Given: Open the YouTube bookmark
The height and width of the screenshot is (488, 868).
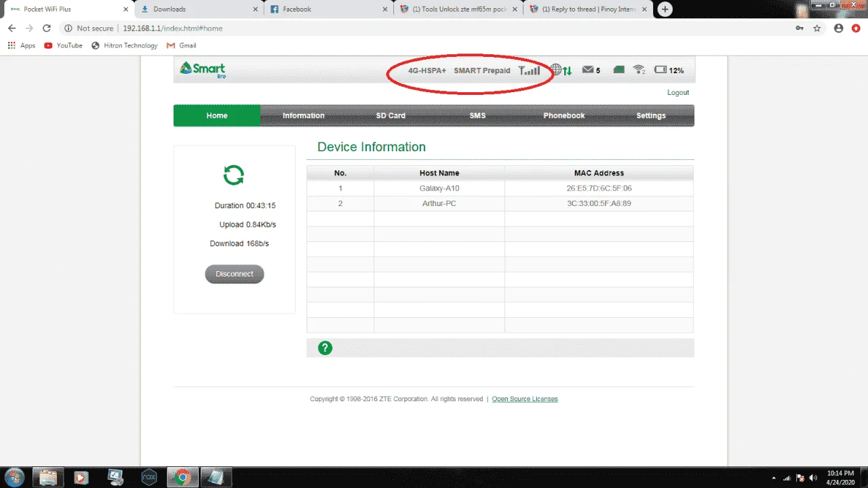Looking at the screenshot, I should (63, 45).
